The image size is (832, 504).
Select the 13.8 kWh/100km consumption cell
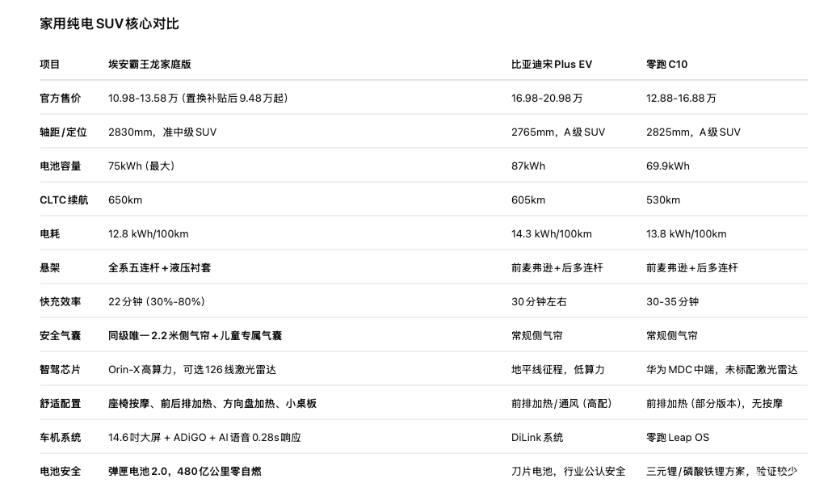coord(686,234)
